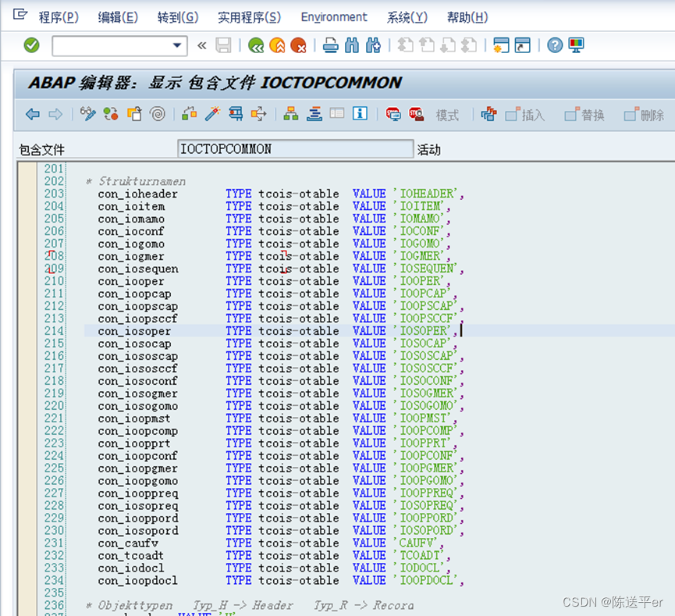Open the Environment menu
This screenshot has height=616, width=675.
[x=334, y=17]
